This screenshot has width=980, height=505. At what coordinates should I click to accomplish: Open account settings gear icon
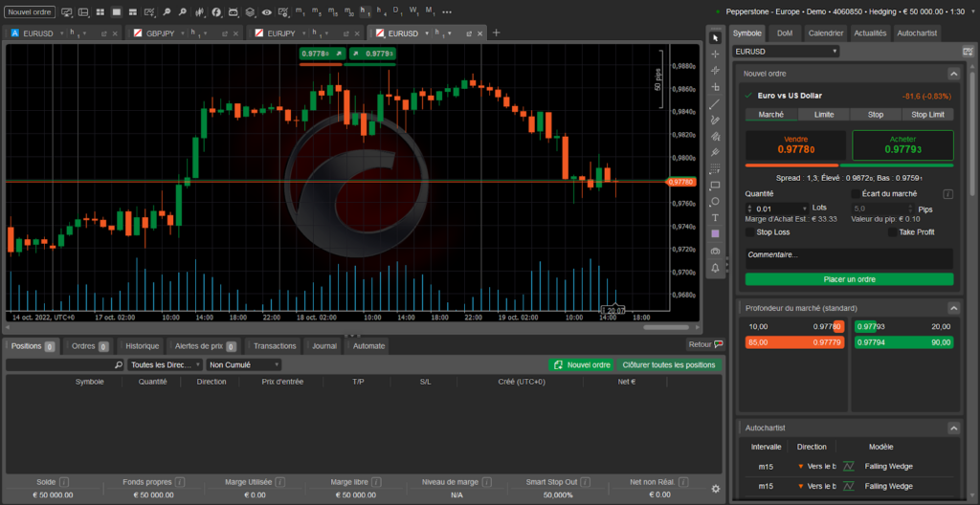click(x=716, y=489)
